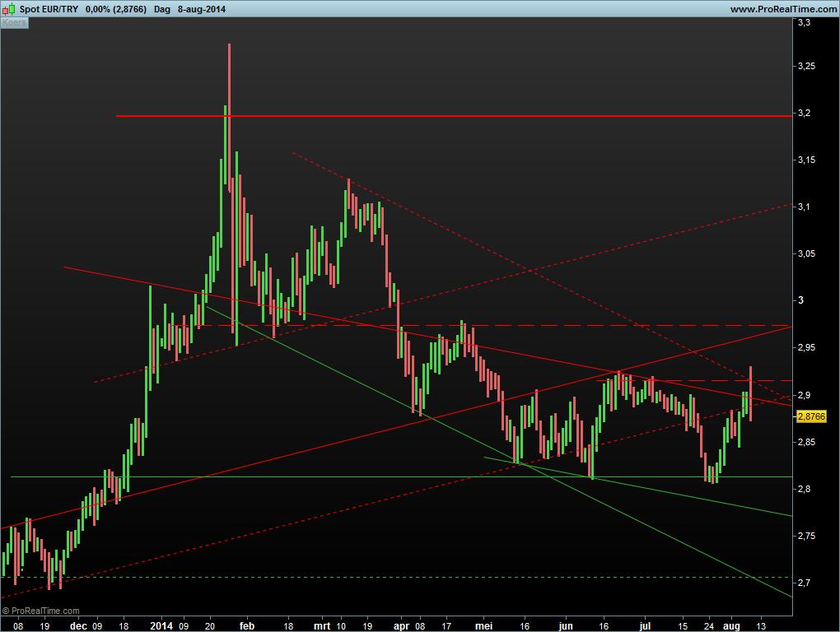Click the yellow 2,8766 current price tag

click(x=811, y=417)
